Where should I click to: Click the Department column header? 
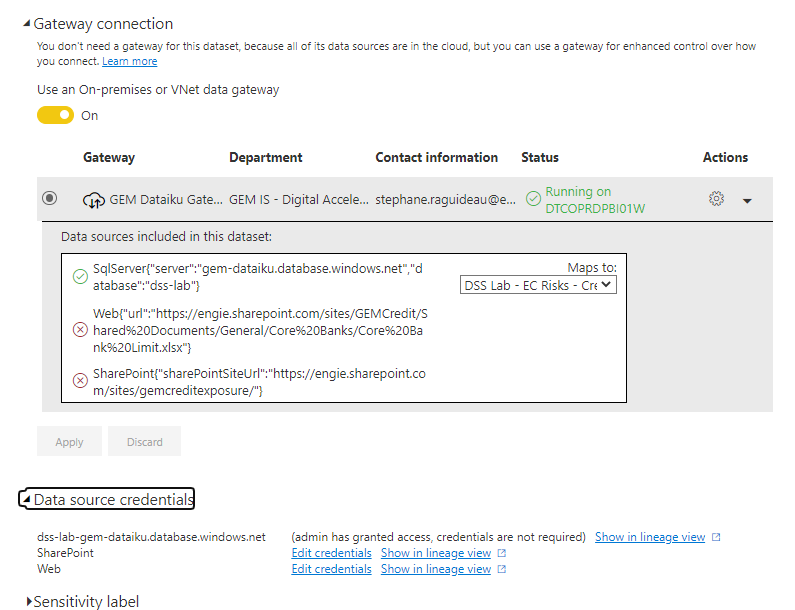click(266, 158)
